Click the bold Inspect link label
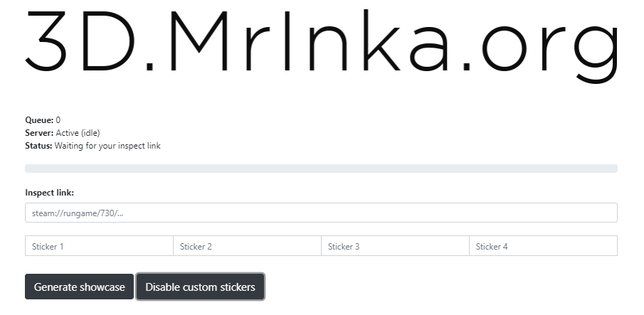Viewport: 644px width, 315px height. tap(49, 193)
